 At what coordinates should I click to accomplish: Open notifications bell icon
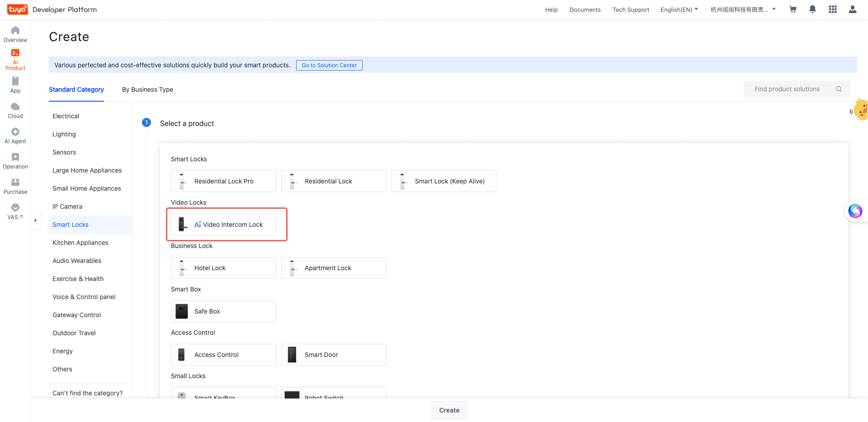click(x=812, y=9)
